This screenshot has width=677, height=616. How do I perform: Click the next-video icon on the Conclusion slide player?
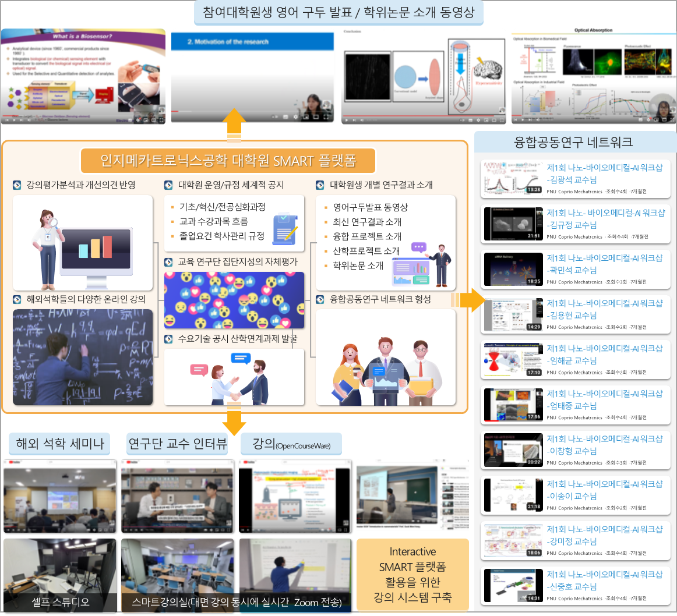[x=355, y=120]
